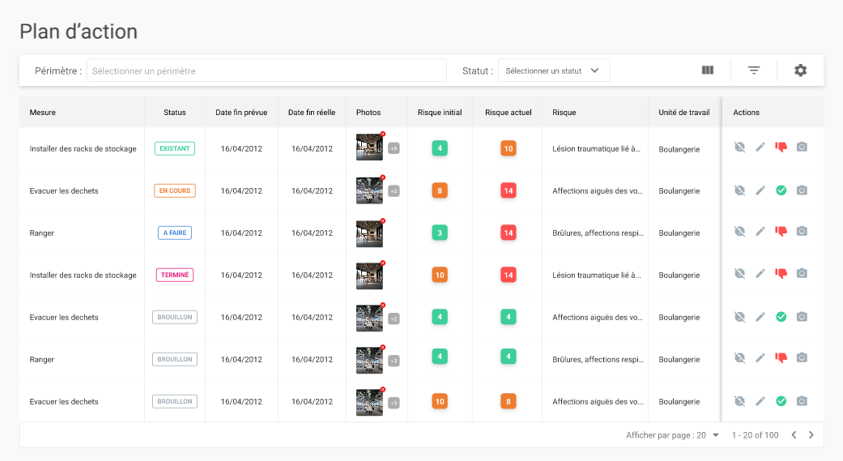The width and height of the screenshot is (843, 461).
Task: Open the filter list icon
Action: click(x=754, y=70)
